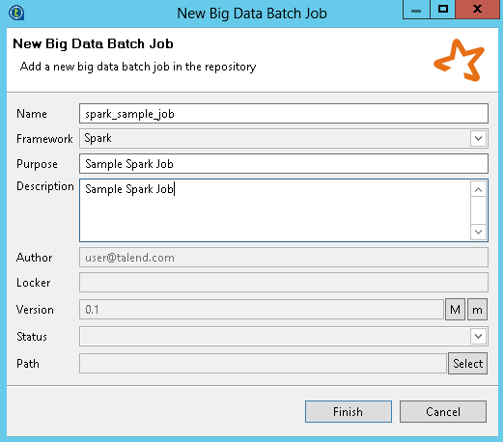Viewport: 504px width, 442px height.
Task: Click the Talend icon in the title bar
Action: tap(16, 13)
